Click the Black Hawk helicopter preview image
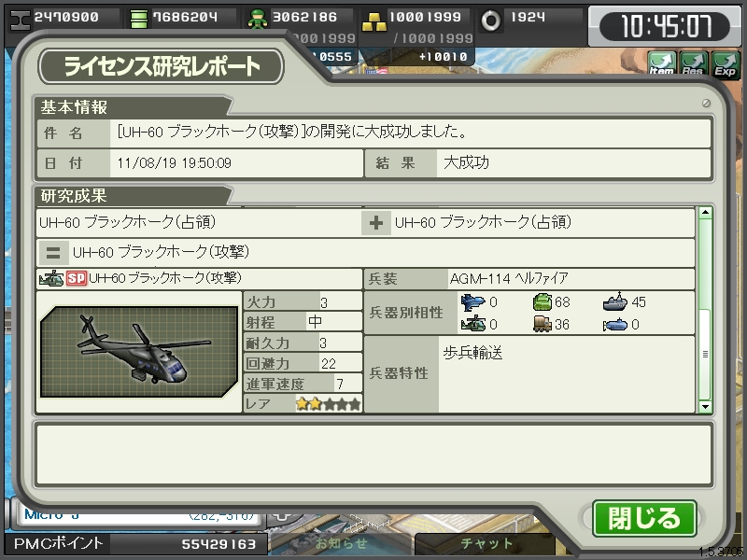Screen dimensions: 747x560 (139, 352)
